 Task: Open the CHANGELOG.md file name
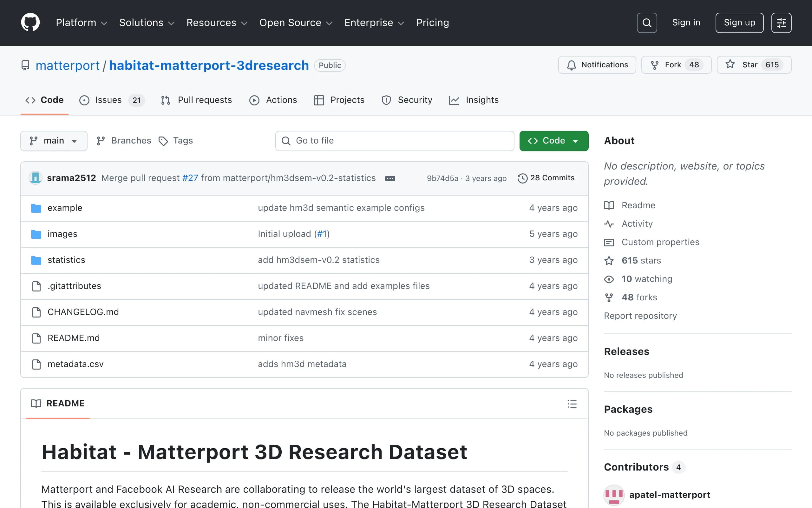83,312
